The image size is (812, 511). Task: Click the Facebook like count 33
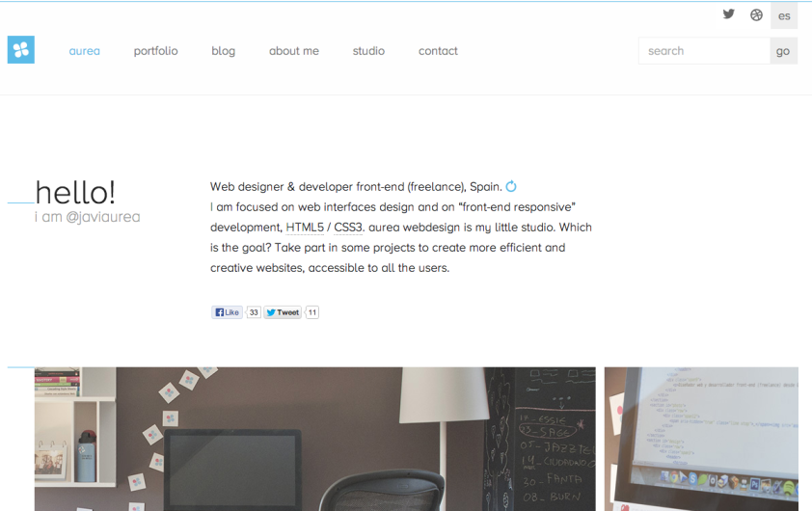pos(254,312)
